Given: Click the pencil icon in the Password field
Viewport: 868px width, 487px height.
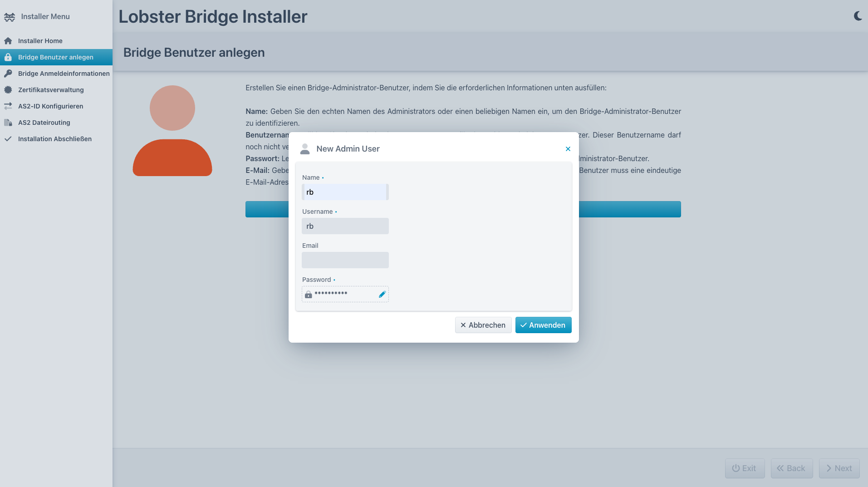Looking at the screenshot, I should (x=382, y=295).
